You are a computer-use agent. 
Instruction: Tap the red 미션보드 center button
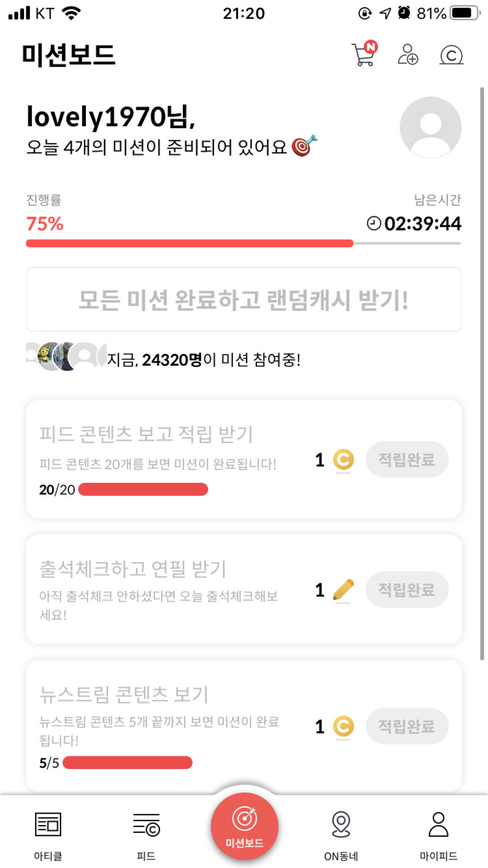(x=244, y=827)
